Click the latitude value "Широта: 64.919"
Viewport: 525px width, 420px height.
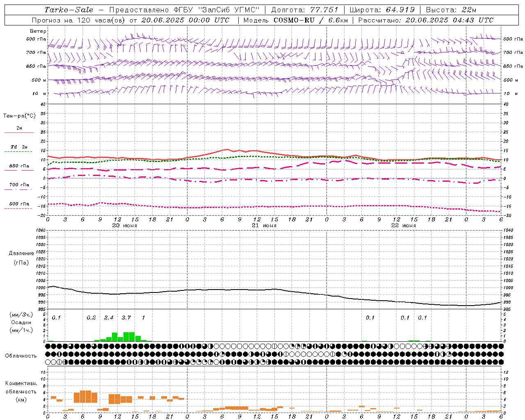[383, 10]
